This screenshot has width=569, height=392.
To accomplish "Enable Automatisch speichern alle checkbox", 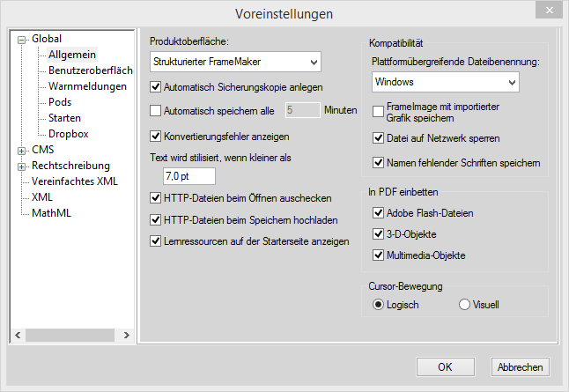I will [x=156, y=111].
